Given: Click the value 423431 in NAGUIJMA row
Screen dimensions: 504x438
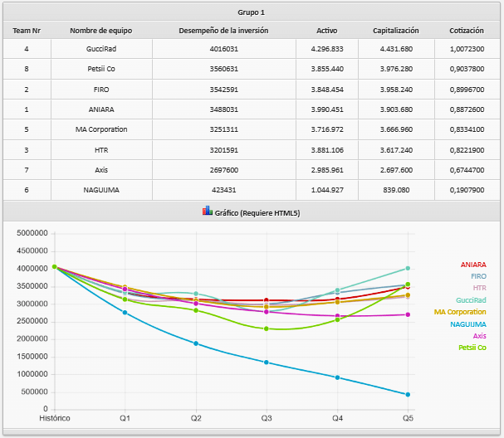Looking at the screenshot, I should pyautogui.click(x=224, y=190).
